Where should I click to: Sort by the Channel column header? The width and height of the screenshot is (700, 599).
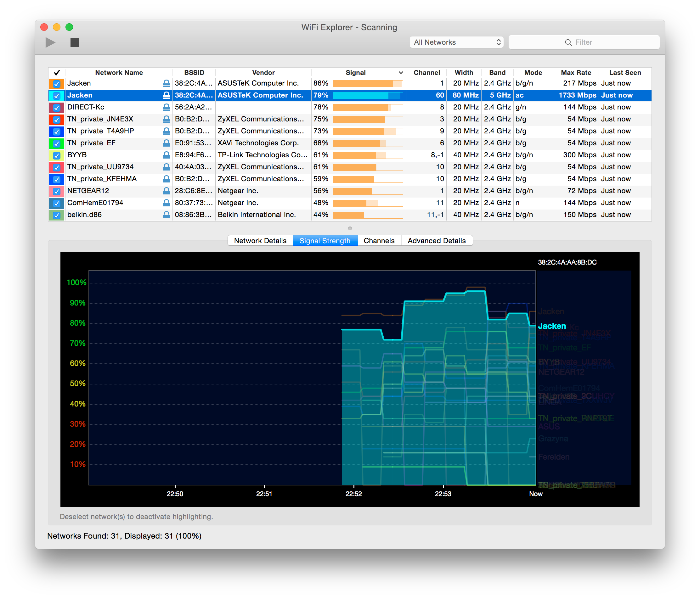click(427, 73)
